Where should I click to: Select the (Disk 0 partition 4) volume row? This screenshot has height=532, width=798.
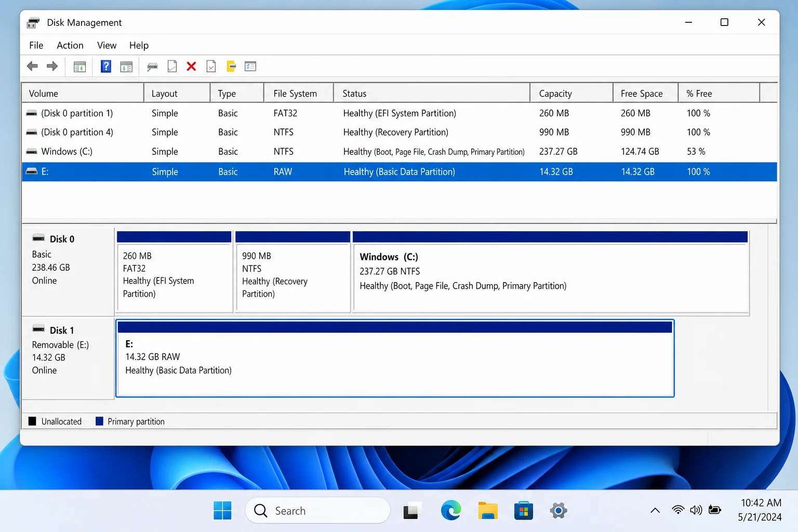click(400, 132)
